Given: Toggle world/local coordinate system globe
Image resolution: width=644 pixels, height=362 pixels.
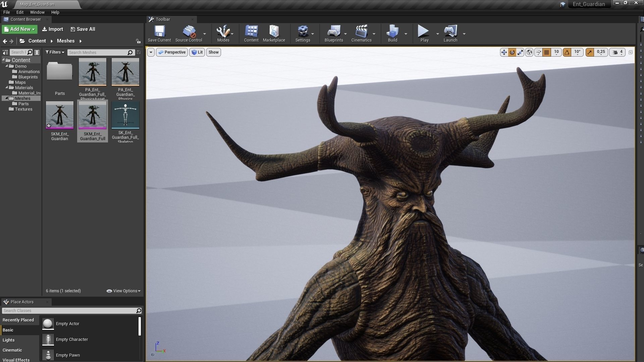Looking at the screenshot, I should (x=529, y=52).
